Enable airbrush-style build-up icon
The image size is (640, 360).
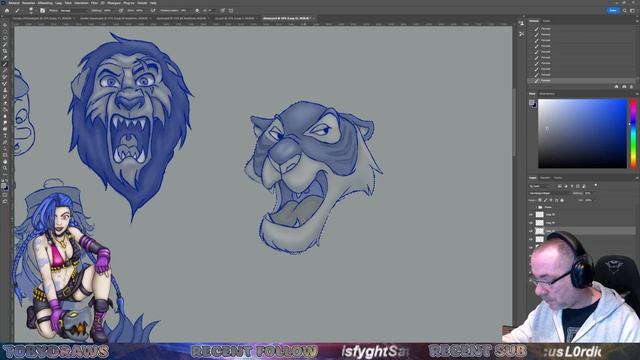pos(153,11)
